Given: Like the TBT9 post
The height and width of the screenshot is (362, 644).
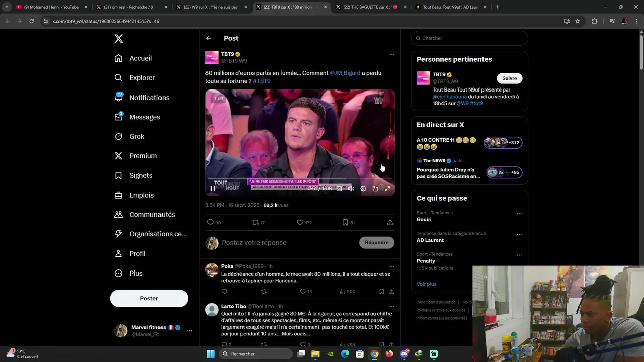Looking at the screenshot, I should 300,222.
